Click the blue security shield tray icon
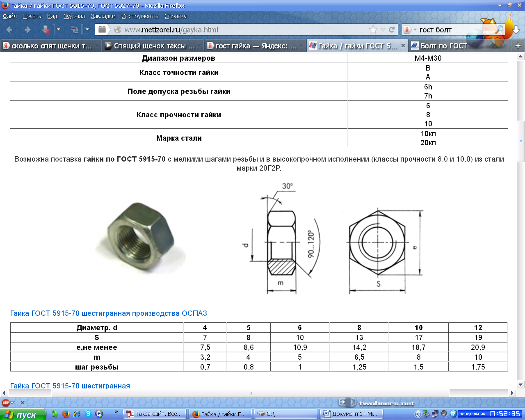525x420 pixels. (453, 414)
